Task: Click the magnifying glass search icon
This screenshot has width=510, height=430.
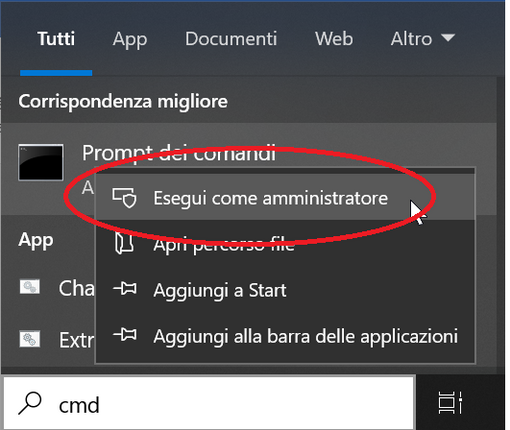Action: point(30,403)
